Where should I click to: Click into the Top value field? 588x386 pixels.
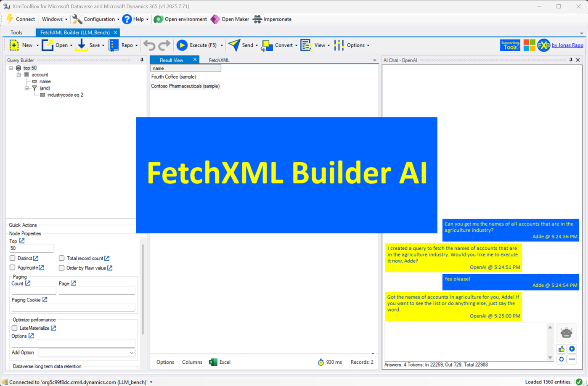(x=31, y=249)
